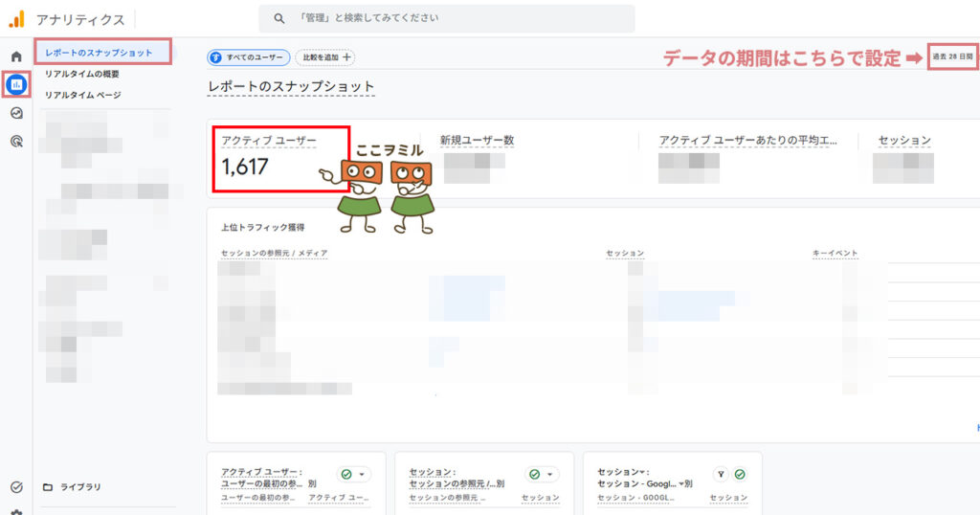Image resolution: width=980 pixels, height=515 pixels.
Task: Click the キーイベント column header
Action: (x=835, y=253)
